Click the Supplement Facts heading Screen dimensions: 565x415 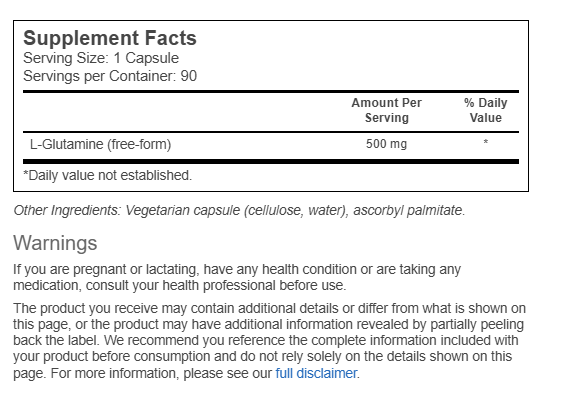(110, 39)
